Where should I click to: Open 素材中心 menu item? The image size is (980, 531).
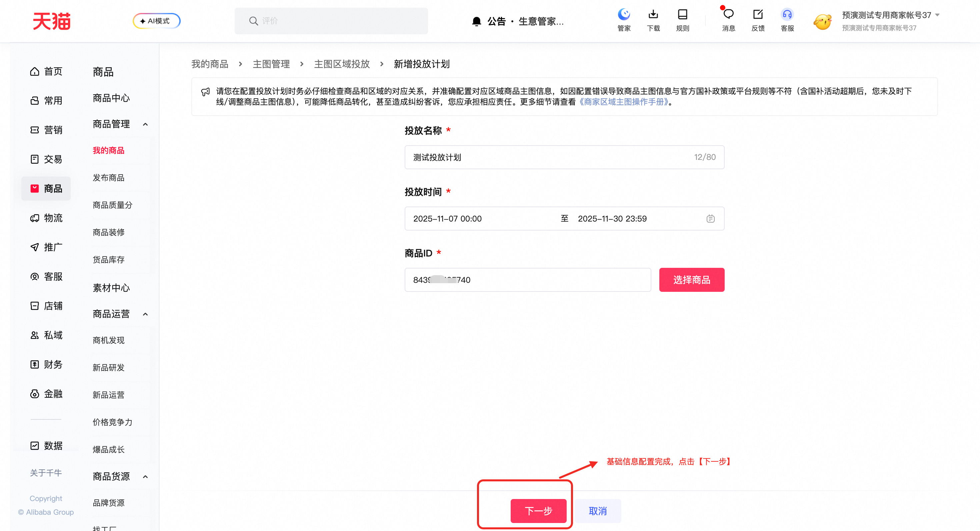click(111, 288)
